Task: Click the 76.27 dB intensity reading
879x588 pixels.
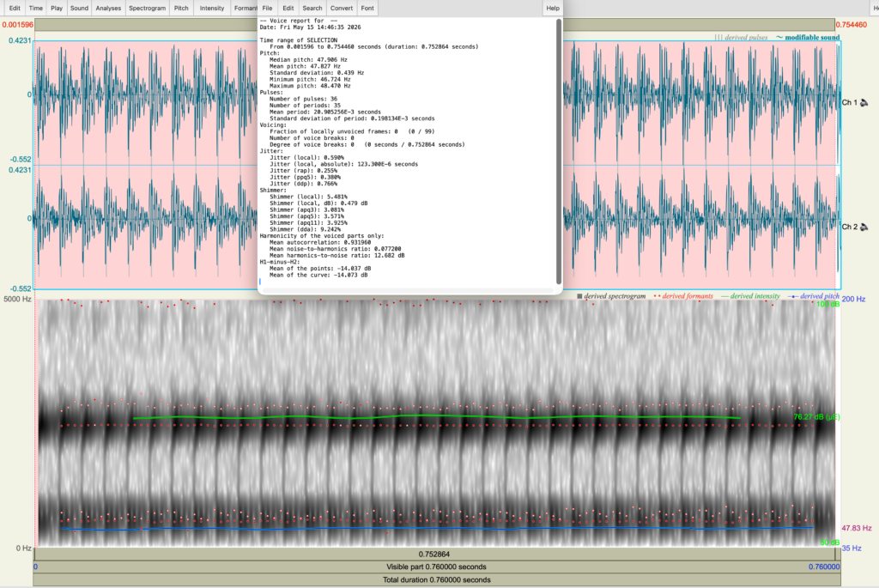Action: coord(816,417)
